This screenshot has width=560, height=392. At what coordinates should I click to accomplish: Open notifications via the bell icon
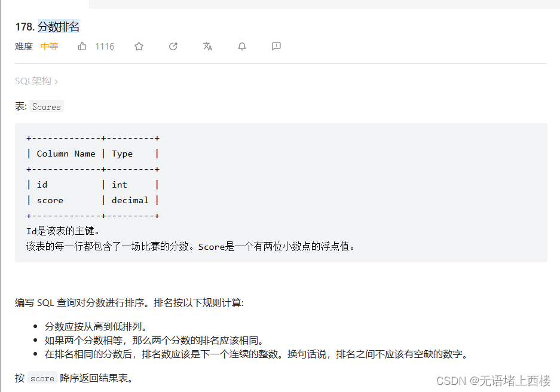click(x=241, y=46)
